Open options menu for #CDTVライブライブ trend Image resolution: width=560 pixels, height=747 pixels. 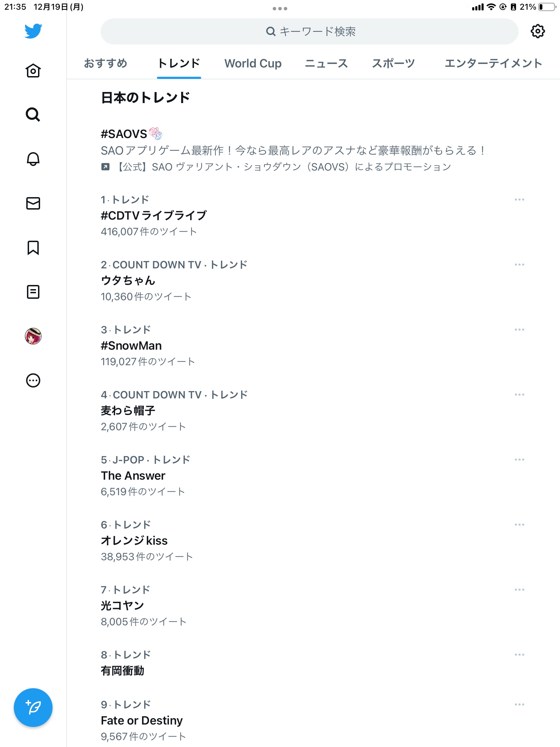click(x=519, y=200)
